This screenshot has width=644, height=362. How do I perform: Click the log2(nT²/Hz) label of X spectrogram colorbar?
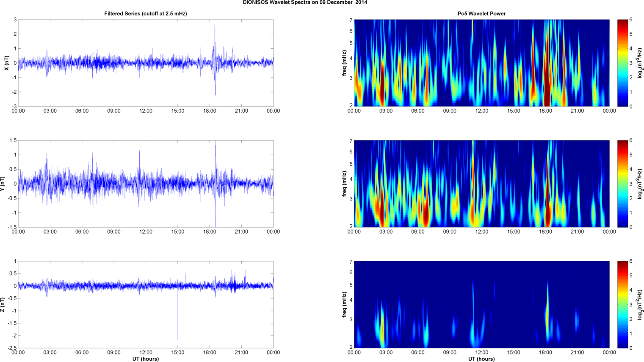(640, 63)
